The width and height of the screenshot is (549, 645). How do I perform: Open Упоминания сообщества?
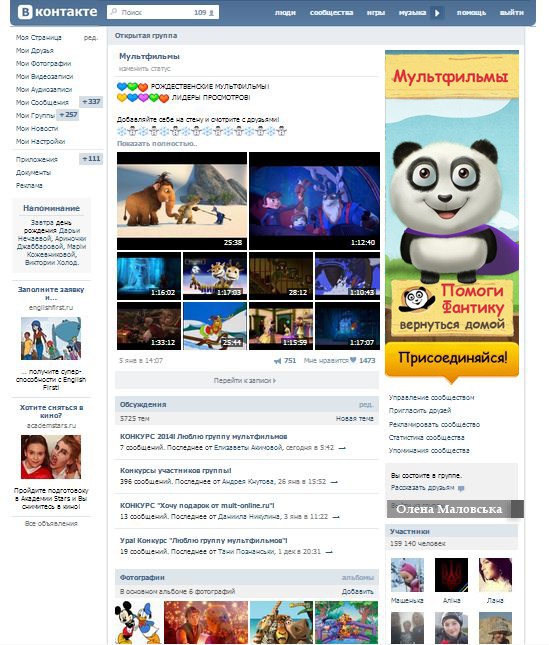point(429,450)
